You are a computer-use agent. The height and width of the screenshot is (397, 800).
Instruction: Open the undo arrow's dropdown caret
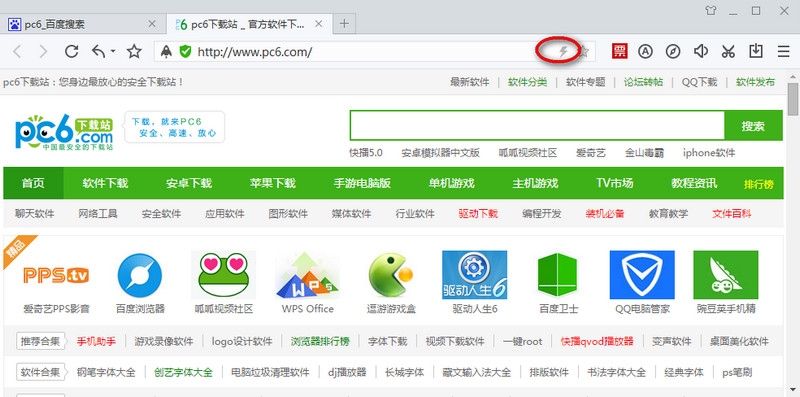113,51
